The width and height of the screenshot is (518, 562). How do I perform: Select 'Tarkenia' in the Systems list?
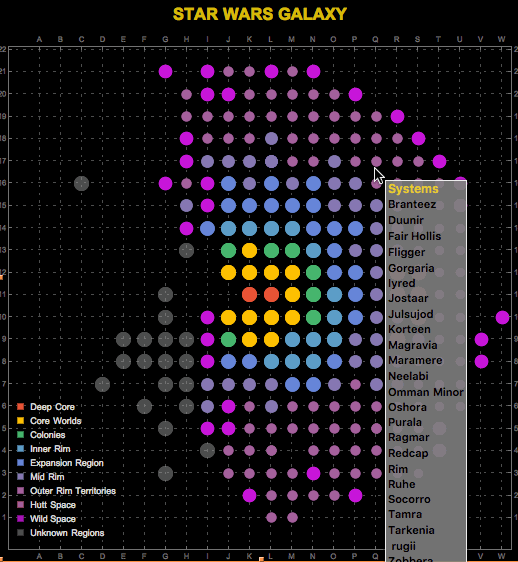tap(412, 530)
